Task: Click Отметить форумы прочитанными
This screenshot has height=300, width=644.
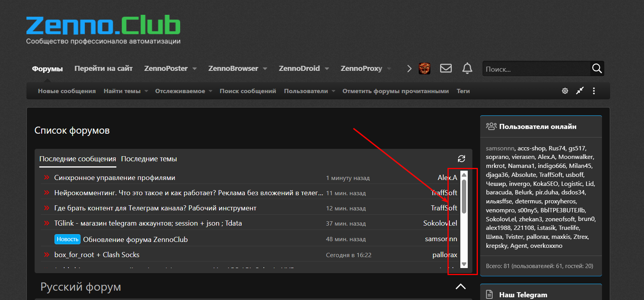Action: pos(395,91)
